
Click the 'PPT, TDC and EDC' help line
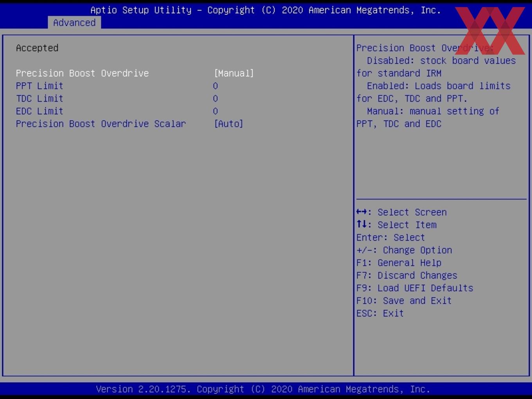[x=399, y=124]
